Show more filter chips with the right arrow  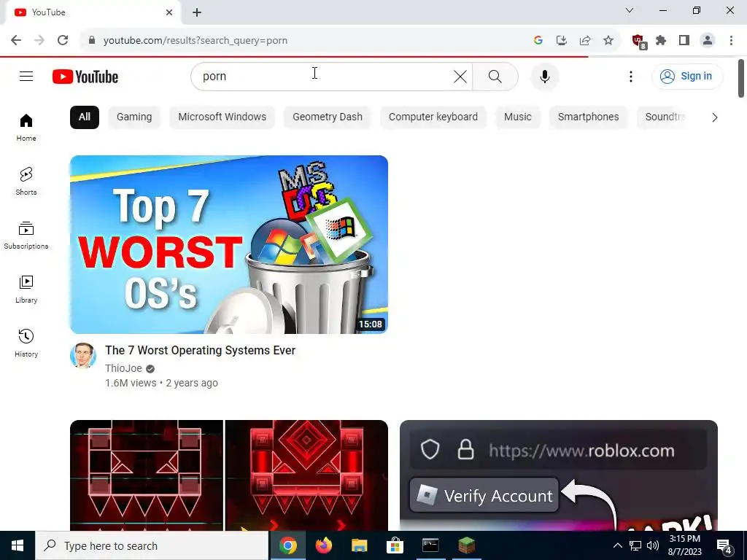coord(714,117)
